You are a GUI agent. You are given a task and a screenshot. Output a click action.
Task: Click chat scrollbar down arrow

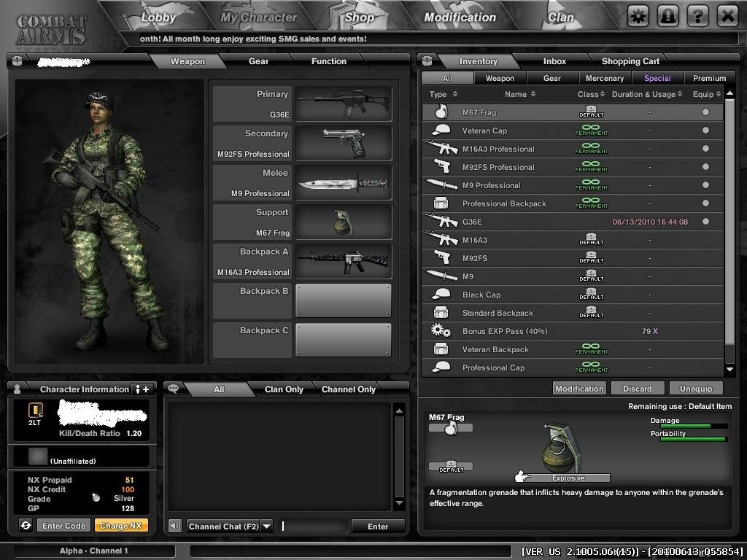click(399, 503)
